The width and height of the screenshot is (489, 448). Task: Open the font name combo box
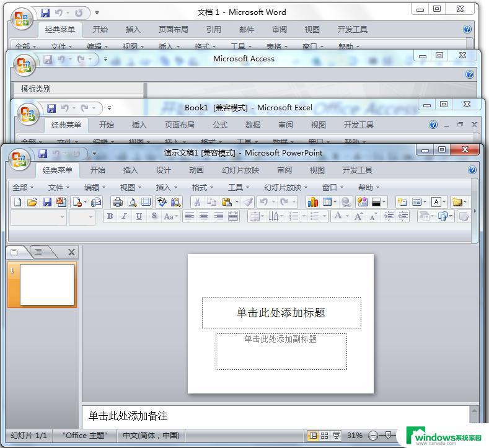(38, 217)
